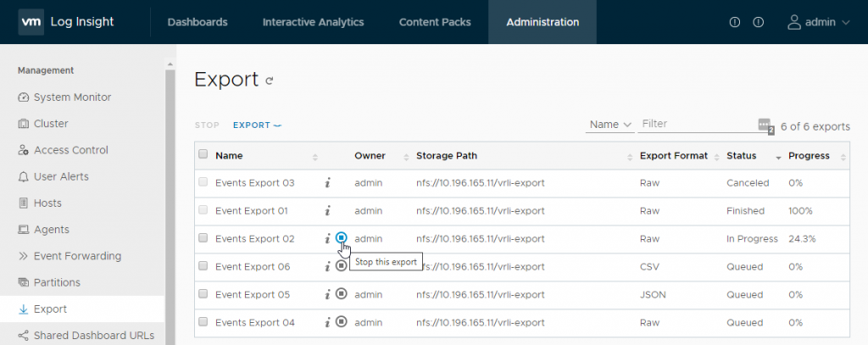View info icon for Event Export 01
Screen dimensions: 868x345
(327, 210)
